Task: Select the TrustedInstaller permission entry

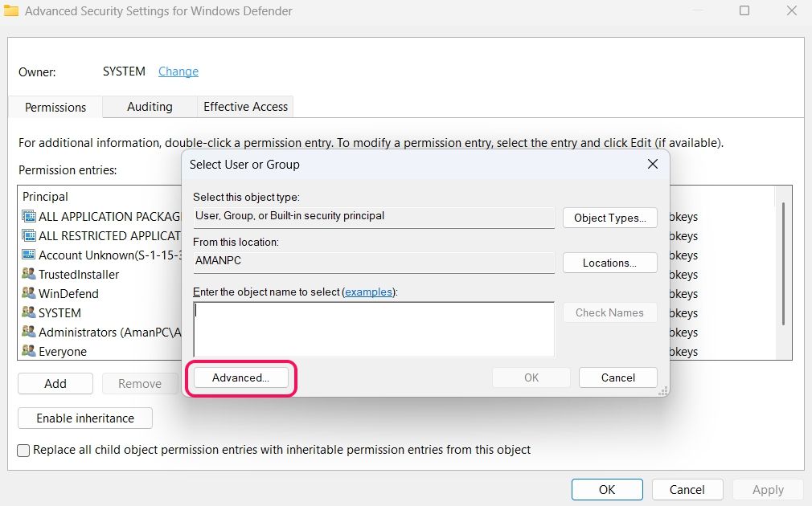Action: click(x=79, y=274)
